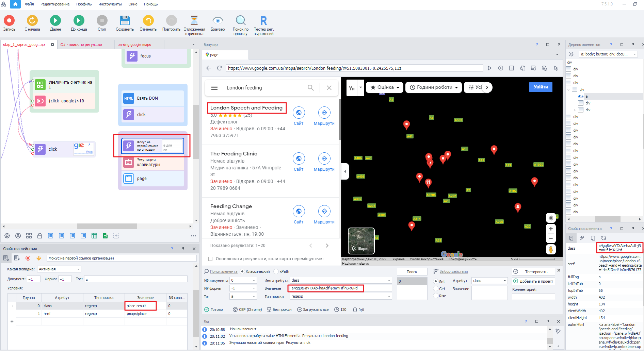Clear the Google Maps search field
Image resolution: width=644 pixels, height=351 pixels.
tap(329, 87)
